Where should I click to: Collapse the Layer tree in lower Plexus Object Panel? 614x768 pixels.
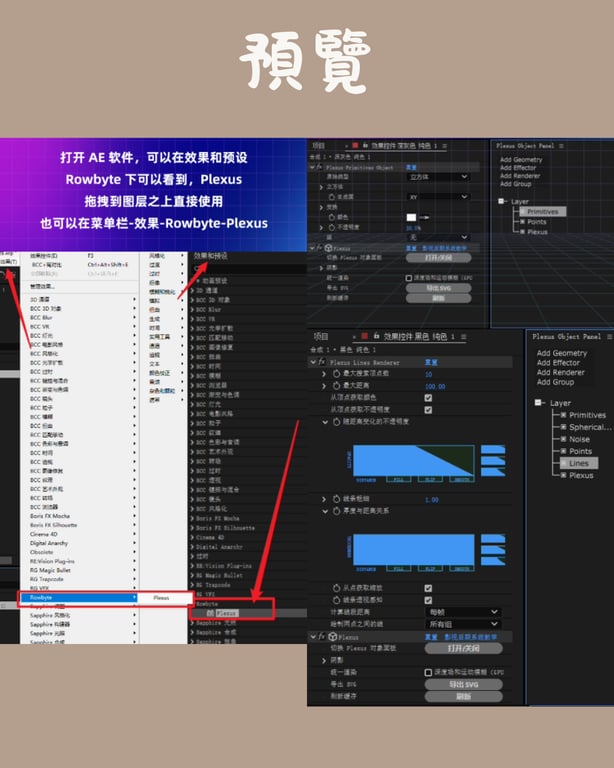[538, 403]
